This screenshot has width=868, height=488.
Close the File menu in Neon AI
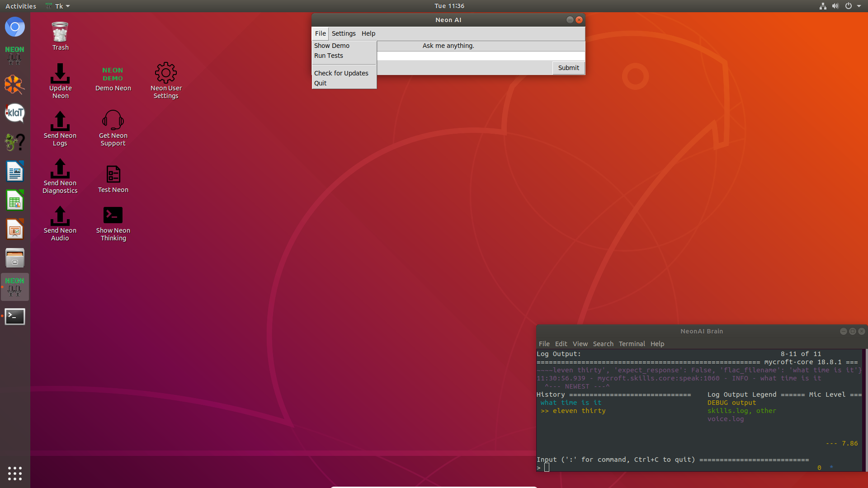coord(320,33)
